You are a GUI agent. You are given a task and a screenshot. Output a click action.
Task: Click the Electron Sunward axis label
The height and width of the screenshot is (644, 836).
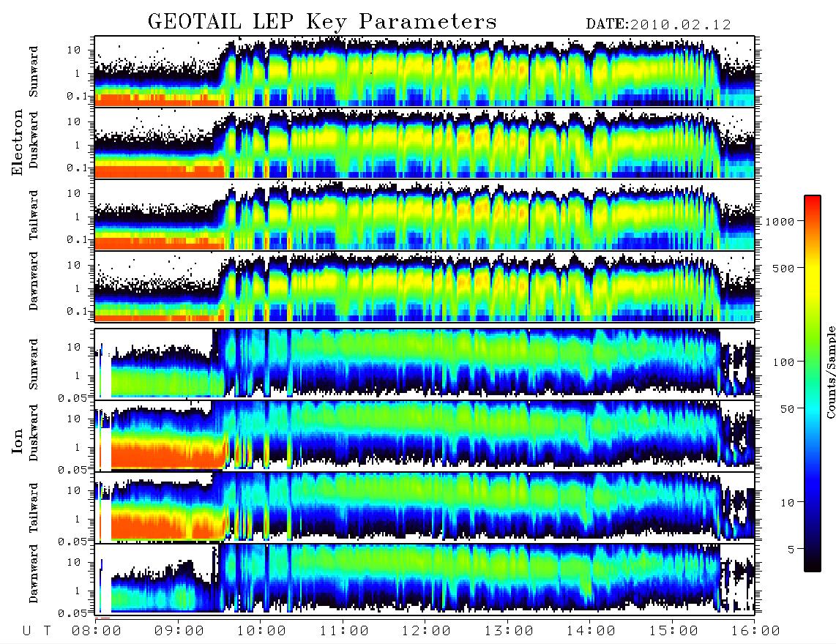[x=34, y=72]
